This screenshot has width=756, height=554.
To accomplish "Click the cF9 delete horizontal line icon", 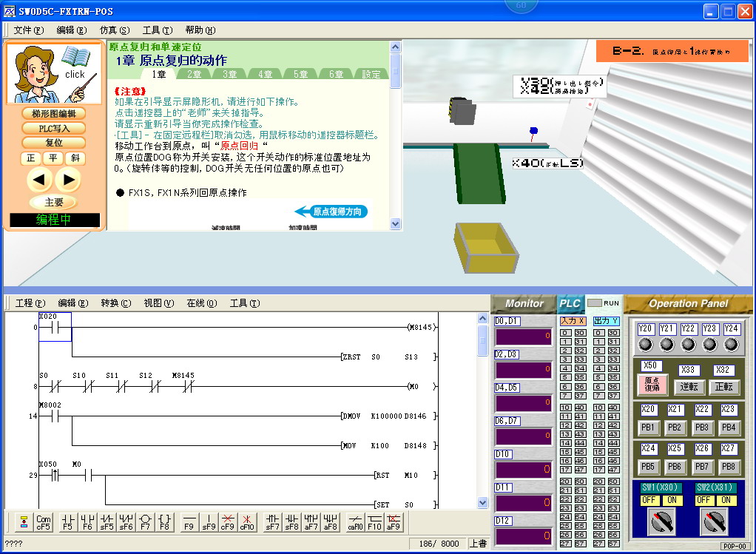I will (x=228, y=522).
